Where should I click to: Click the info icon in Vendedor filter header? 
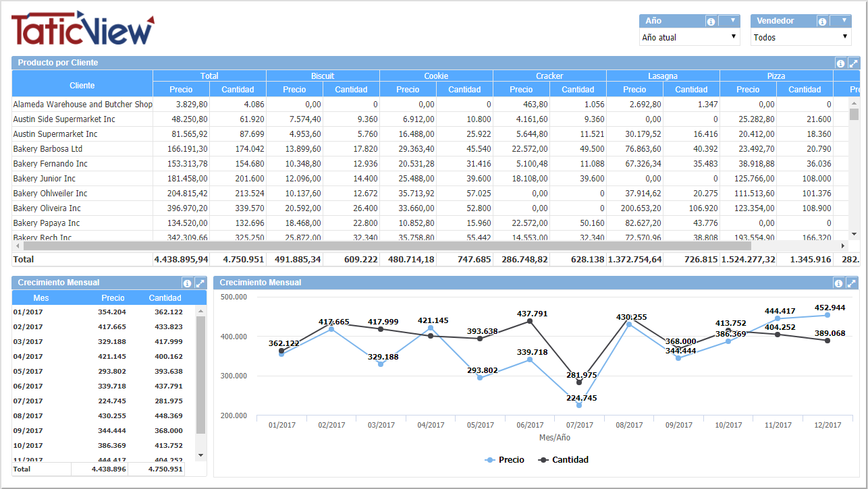click(x=822, y=22)
